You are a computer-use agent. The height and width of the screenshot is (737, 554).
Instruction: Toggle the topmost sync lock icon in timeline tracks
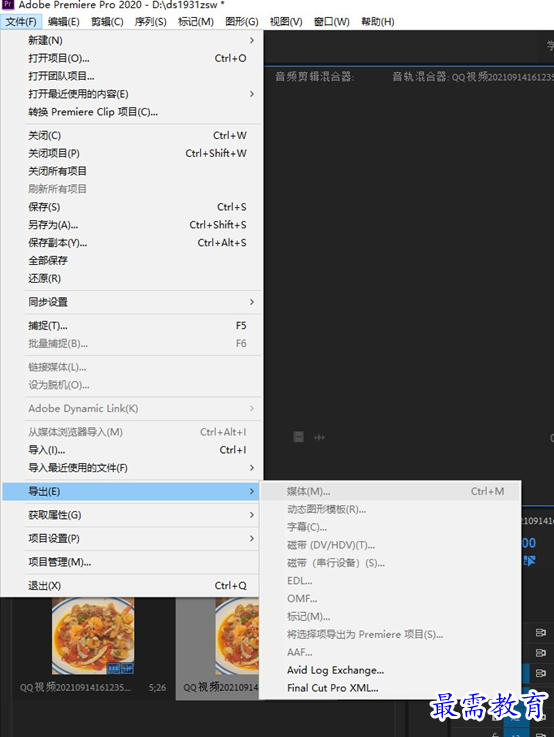541,633
